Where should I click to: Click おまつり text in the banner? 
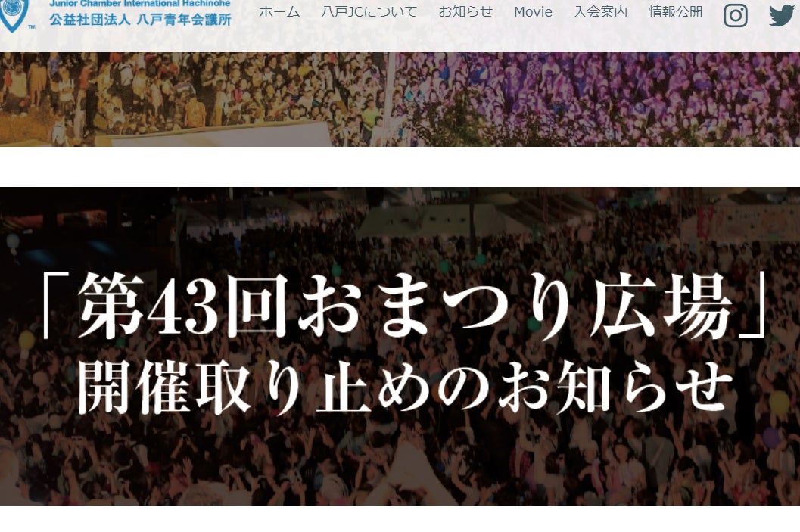click(440, 306)
